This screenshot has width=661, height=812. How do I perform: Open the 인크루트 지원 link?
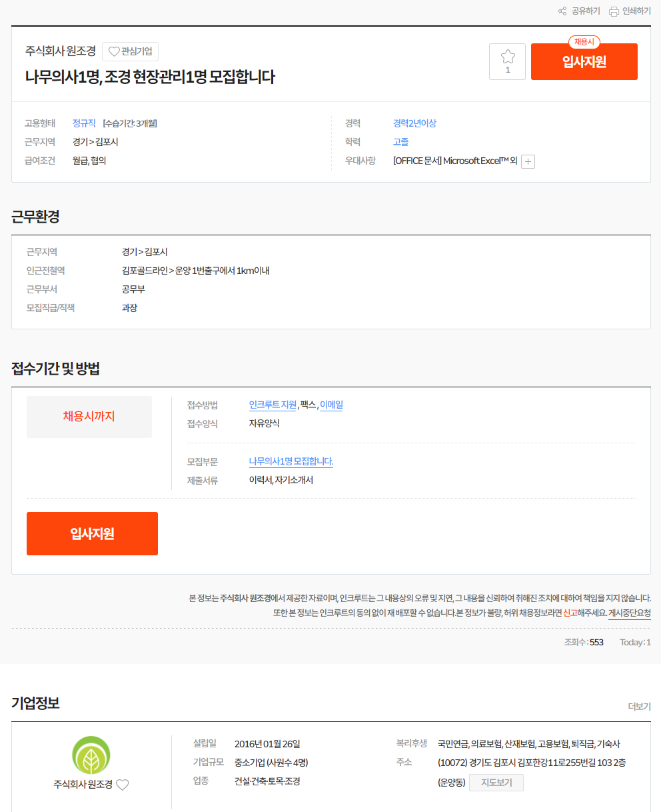(273, 405)
